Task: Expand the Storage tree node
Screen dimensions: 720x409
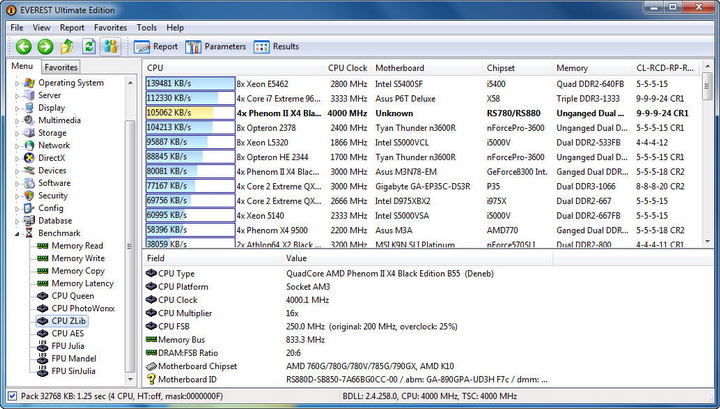Action: click(x=17, y=134)
